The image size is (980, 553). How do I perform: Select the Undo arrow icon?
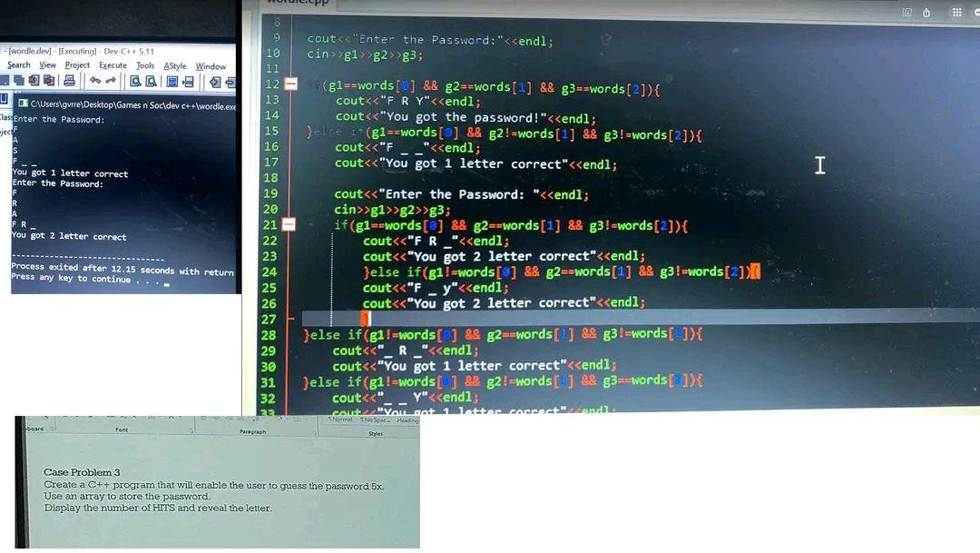pos(94,80)
